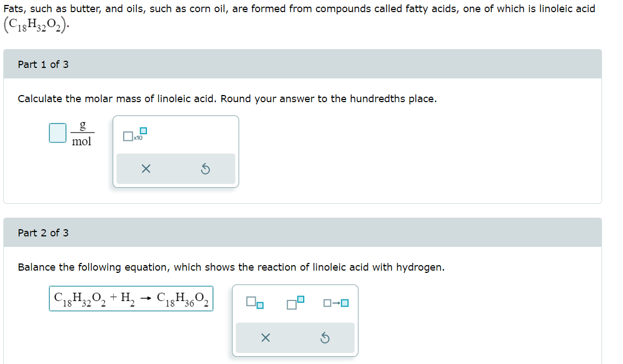Click the X clear icon in Part 2 palette

point(266,338)
